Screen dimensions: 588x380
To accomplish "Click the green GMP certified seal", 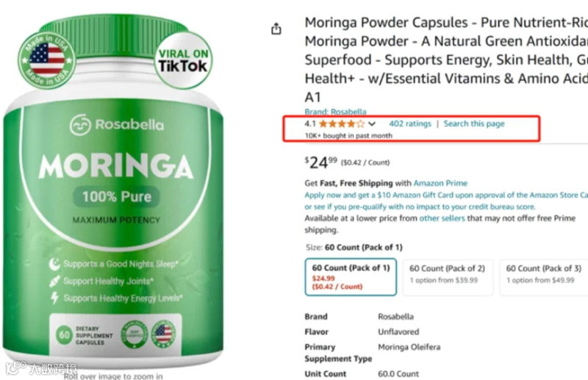I will click(134, 334).
